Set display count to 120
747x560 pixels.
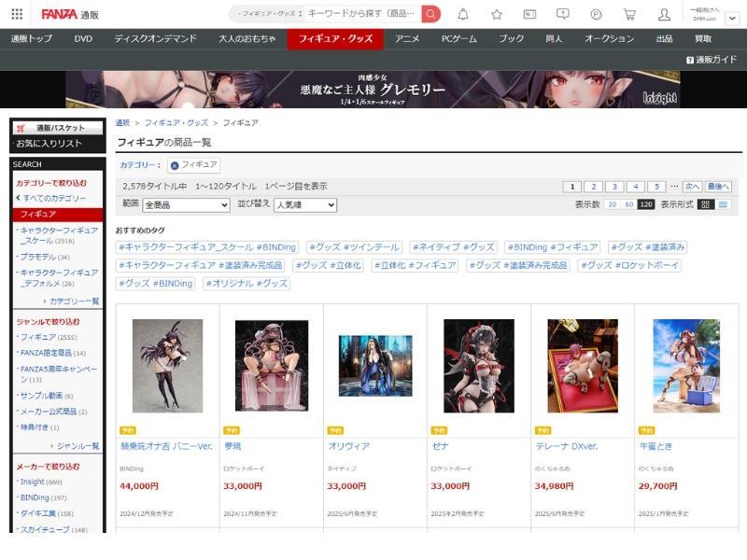(646, 204)
